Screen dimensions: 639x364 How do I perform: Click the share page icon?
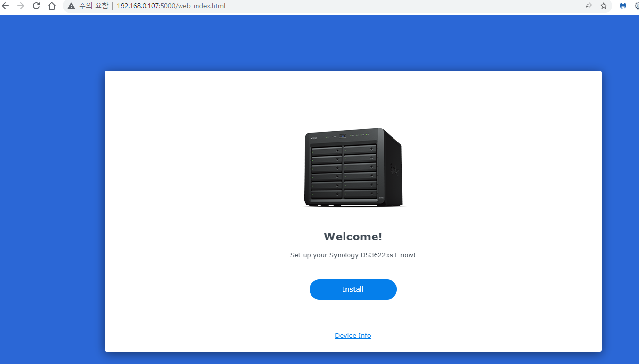pos(588,6)
